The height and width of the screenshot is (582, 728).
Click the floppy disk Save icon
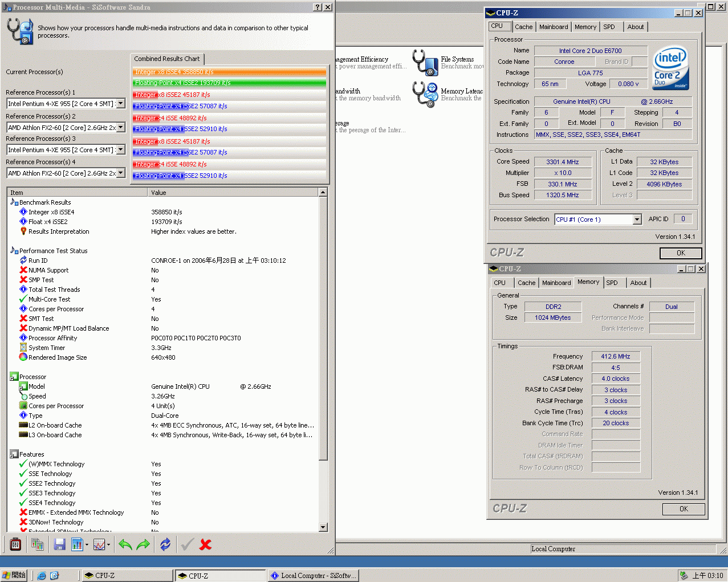pos(59,544)
